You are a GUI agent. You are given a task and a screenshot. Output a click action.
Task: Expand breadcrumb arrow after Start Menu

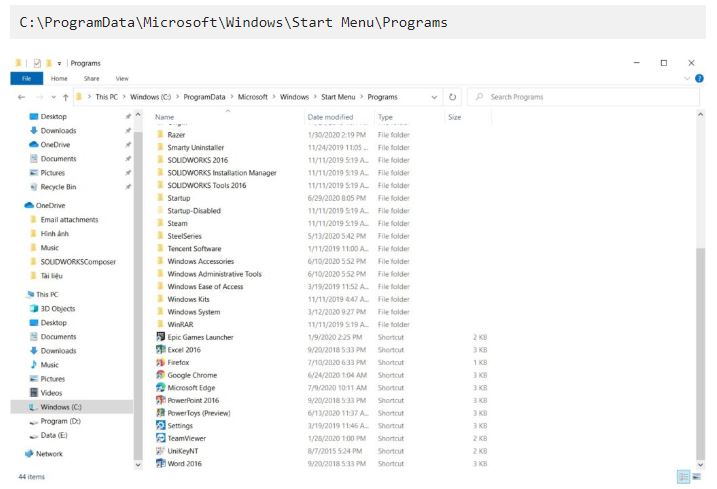point(362,97)
